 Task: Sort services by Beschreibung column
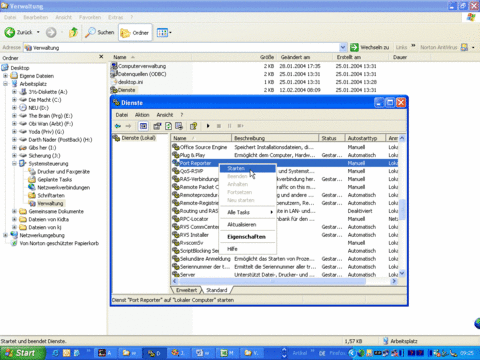[275, 138]
